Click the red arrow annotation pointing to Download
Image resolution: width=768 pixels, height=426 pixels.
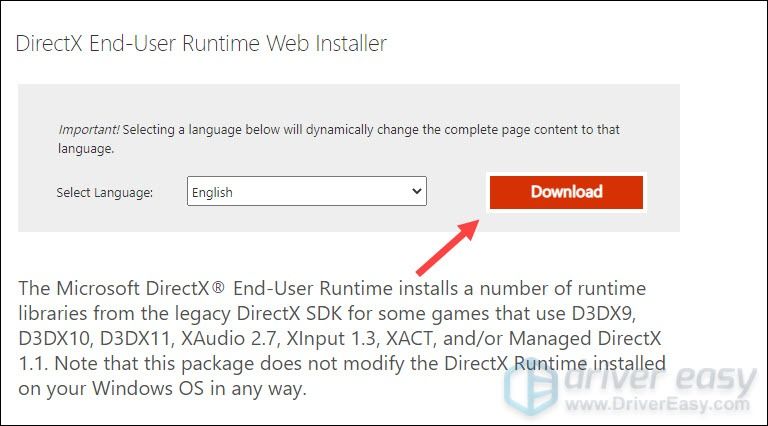(447, 247)
